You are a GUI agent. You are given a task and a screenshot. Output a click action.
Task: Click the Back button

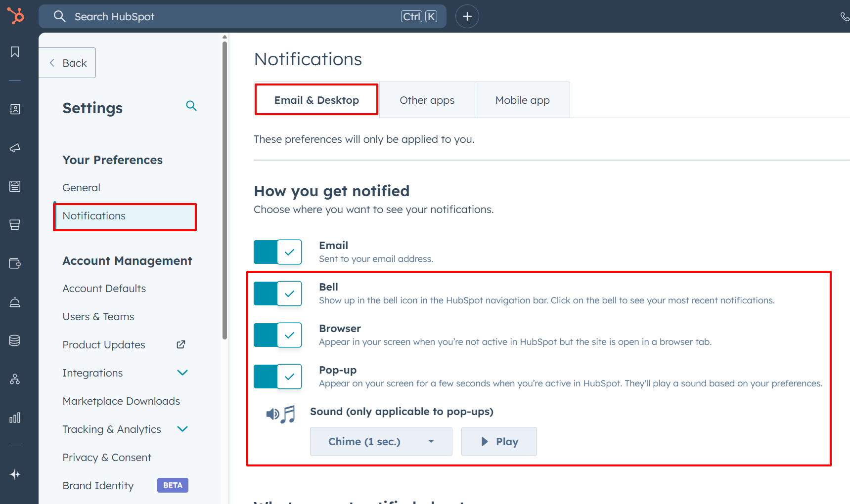68,63
